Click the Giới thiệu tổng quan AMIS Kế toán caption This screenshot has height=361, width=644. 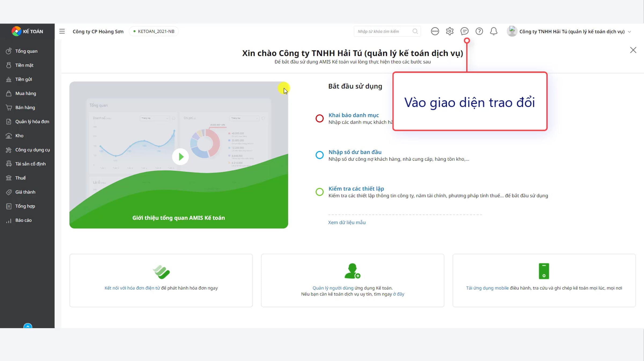179,218
